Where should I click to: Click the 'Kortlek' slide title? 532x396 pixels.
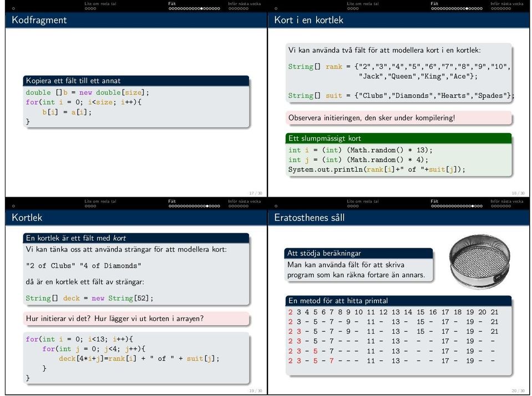[27, 217]
